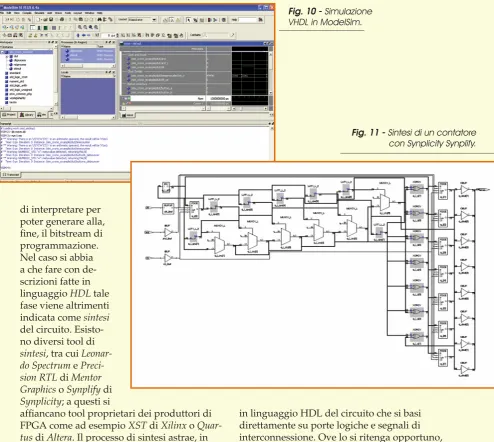Click the synthesized counter schematic image

[x=313, y=275]
